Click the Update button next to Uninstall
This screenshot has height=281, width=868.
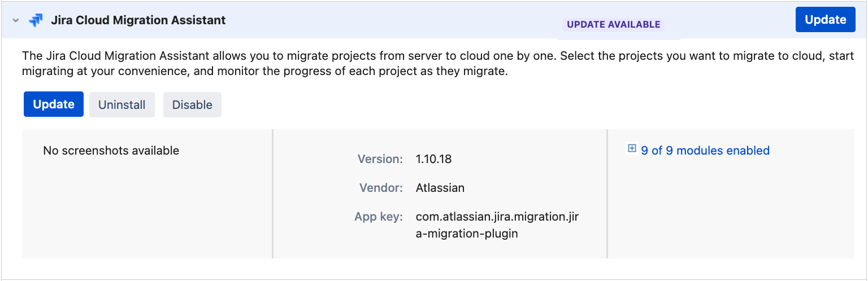click(x=54, y=104)
